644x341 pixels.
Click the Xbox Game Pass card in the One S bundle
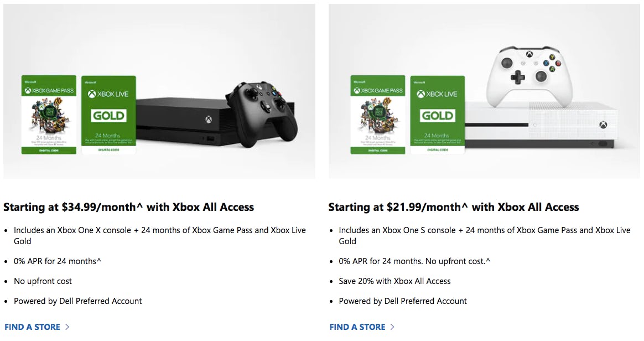(378, 115)
